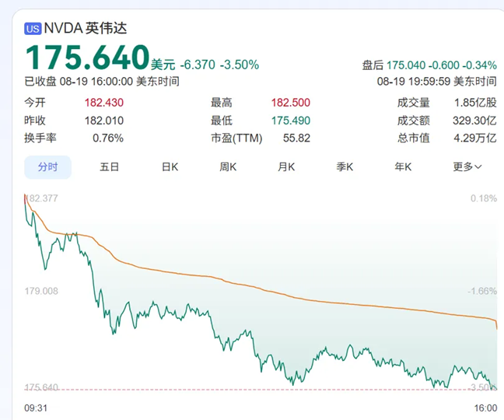Switch to the 五日 five-day tab
Image resolution: width=504 pixels, height=420 pixels.
point(110,166)
